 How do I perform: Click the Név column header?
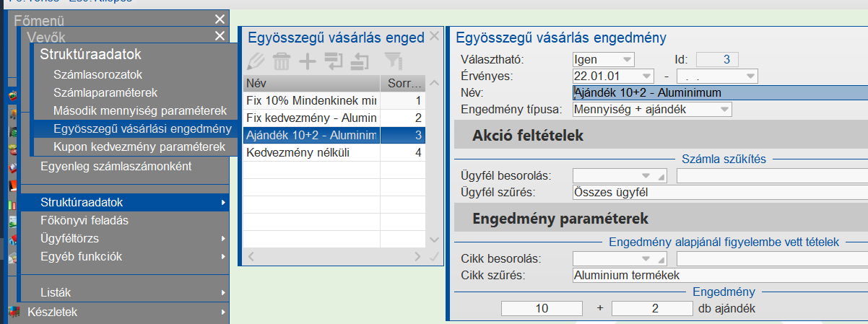click(310, 83)
